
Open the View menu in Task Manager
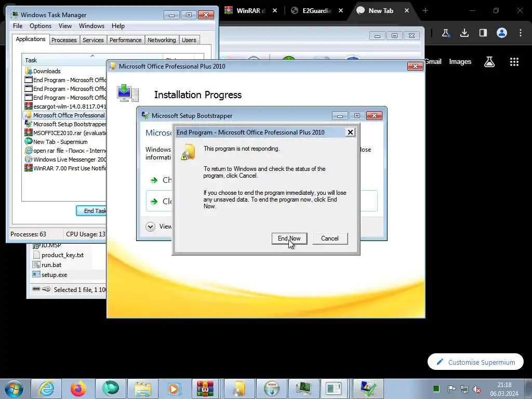point(65,26)
